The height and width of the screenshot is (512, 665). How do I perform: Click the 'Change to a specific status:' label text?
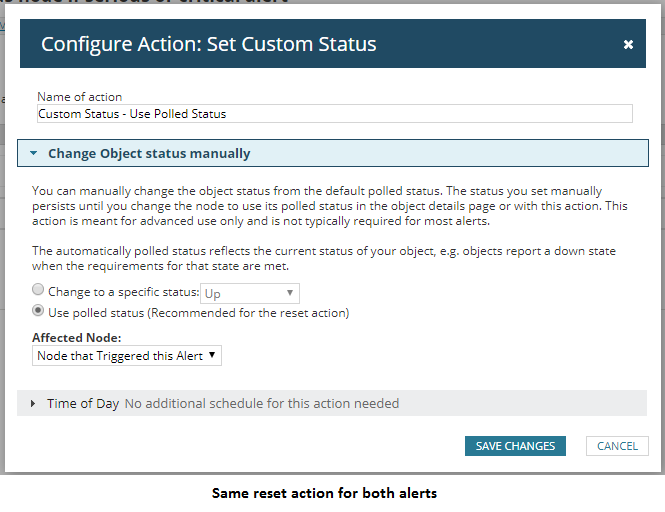[123, 292]
